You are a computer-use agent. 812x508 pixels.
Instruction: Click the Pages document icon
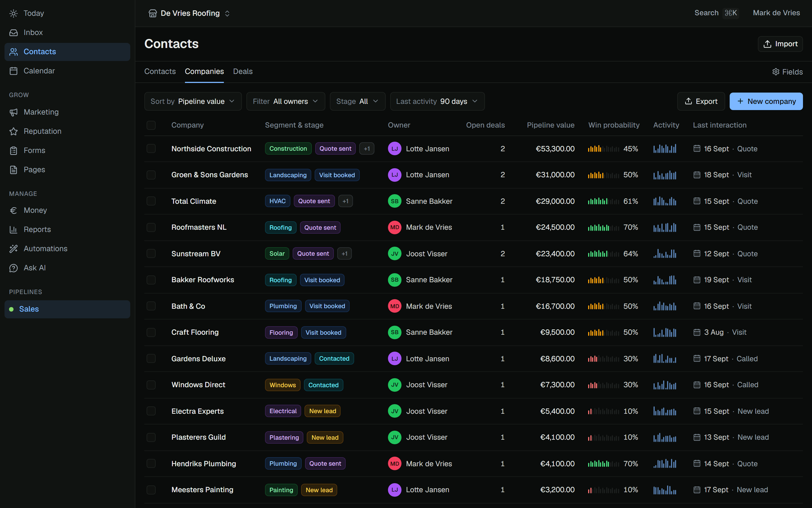14,170
